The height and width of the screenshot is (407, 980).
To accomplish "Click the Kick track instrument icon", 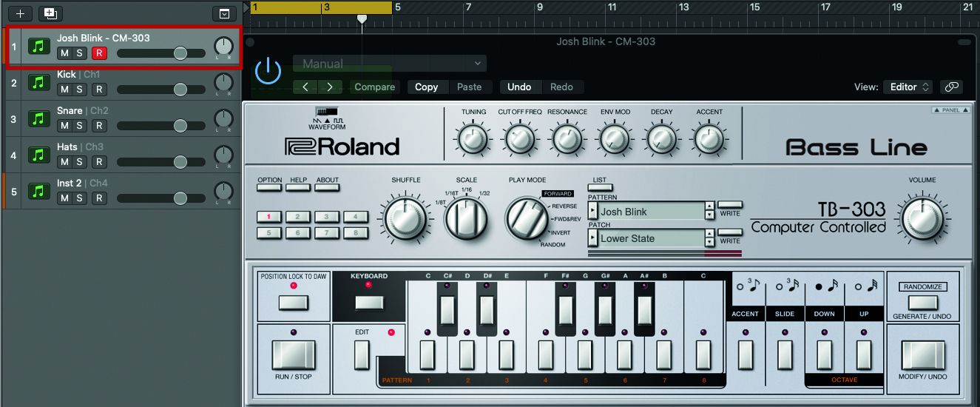I will (39, 82).
